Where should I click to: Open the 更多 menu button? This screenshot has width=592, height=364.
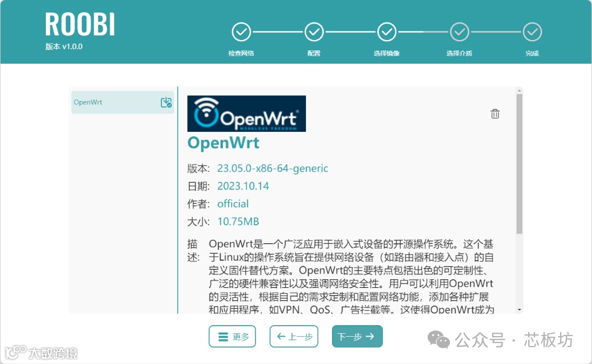point(232,336)
